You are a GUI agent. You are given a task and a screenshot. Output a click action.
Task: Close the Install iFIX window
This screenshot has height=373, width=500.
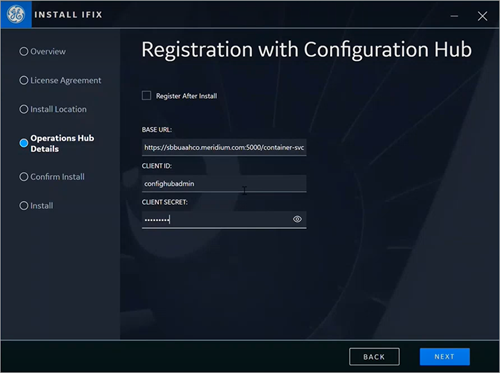coord(482,16)
